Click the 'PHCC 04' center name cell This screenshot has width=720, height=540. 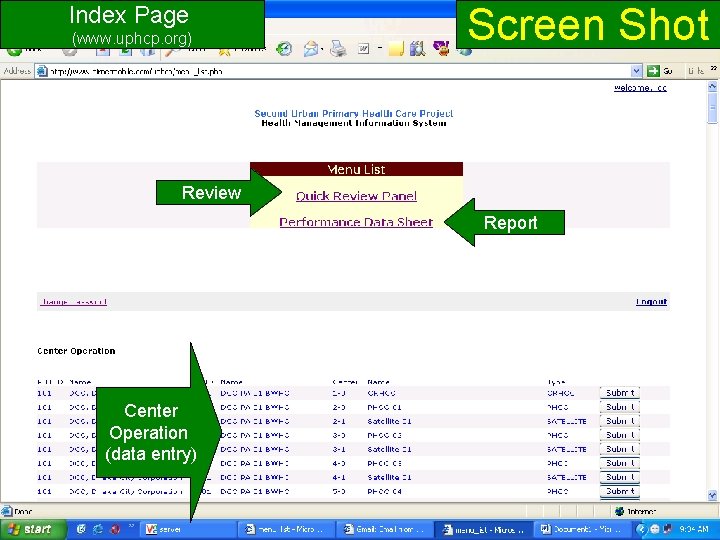(384, 492)
